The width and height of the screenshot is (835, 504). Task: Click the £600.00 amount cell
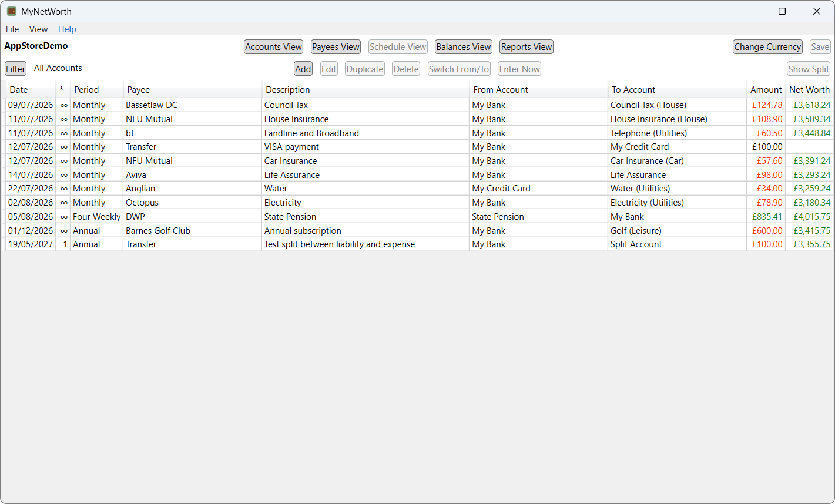[766, 231]
